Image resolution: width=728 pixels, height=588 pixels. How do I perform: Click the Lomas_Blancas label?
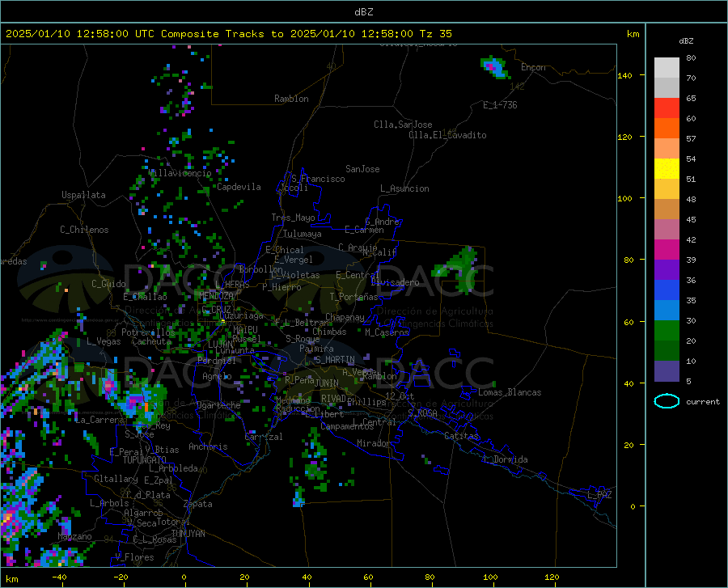[x=510, y=392]
